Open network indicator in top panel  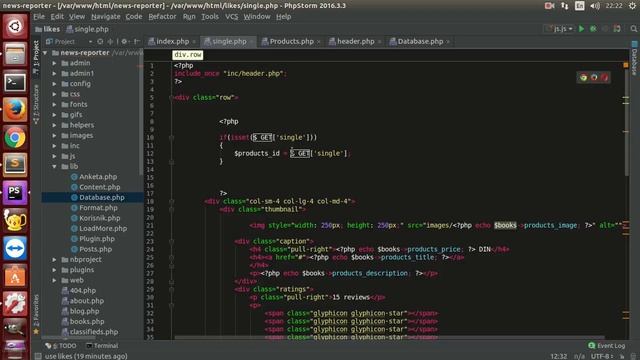tap(565, 6)
